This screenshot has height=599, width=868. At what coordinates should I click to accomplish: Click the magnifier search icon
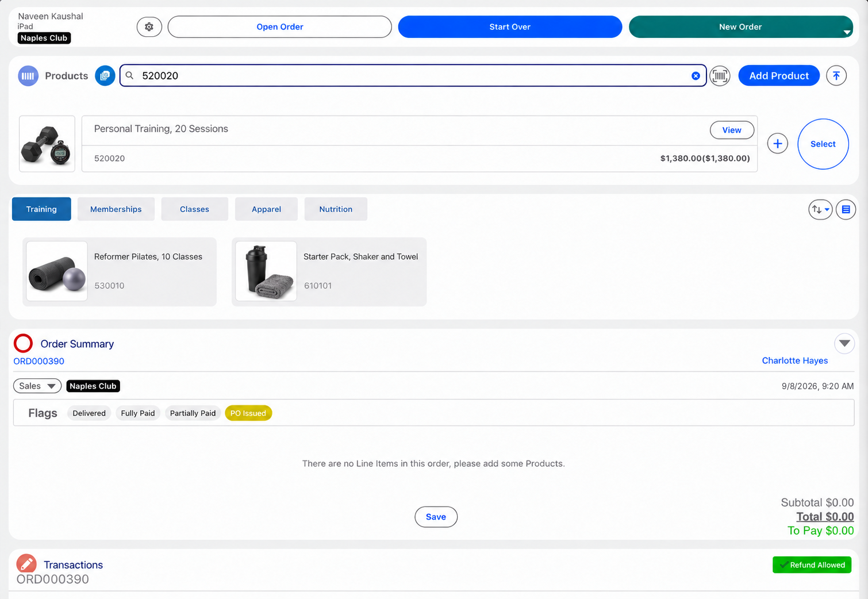(130, 75)
